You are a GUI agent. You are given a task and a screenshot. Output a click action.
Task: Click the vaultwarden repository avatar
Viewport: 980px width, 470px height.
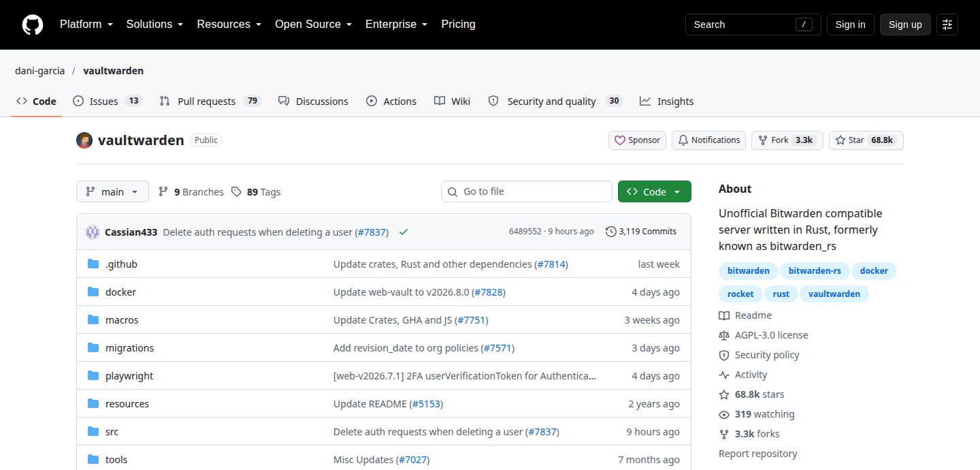tap(84, 140)
